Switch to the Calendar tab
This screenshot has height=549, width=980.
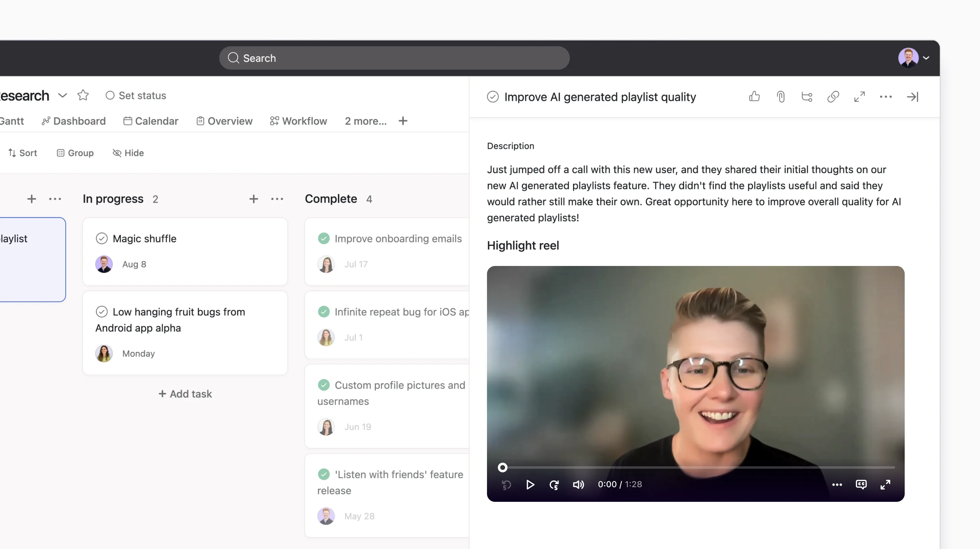pos(151,121)
